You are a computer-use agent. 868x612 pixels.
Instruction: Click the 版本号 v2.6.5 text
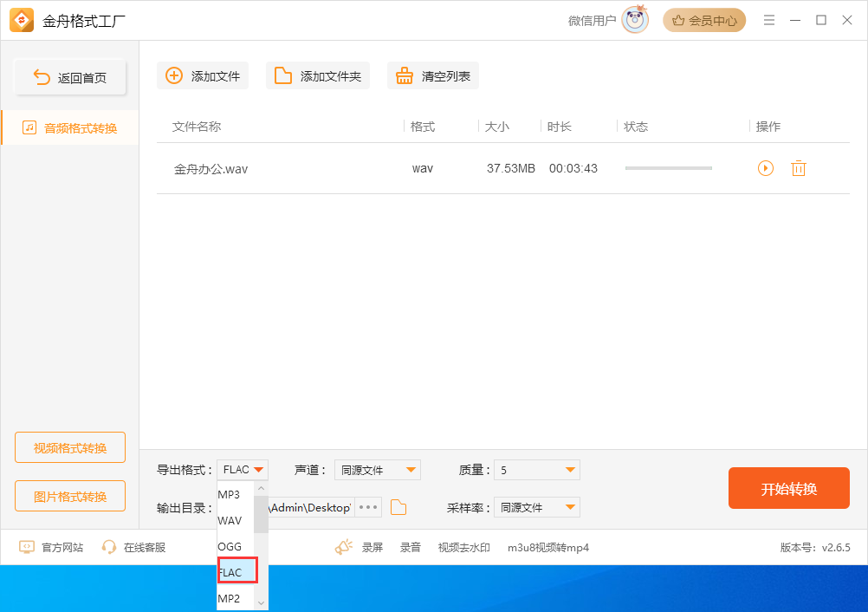pyautogui.click(x=815, y=547)
